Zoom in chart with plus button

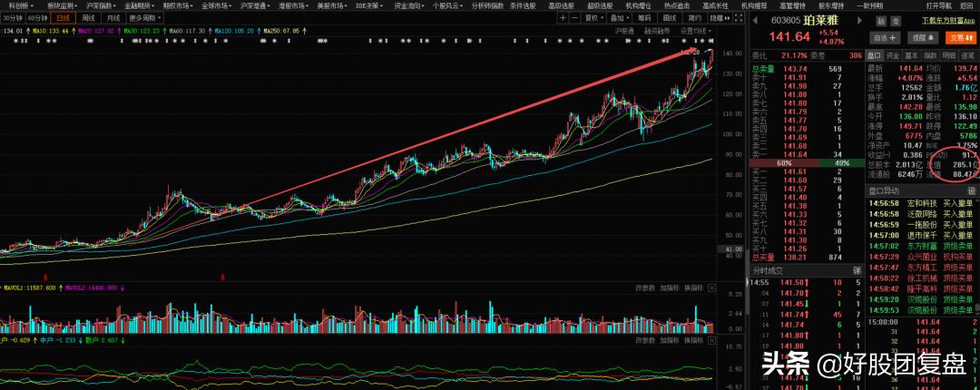tap(563, 18)
